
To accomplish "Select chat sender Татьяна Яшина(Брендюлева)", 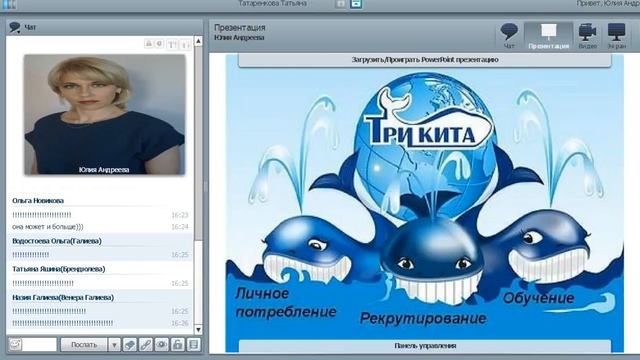I will click(59, 269).
